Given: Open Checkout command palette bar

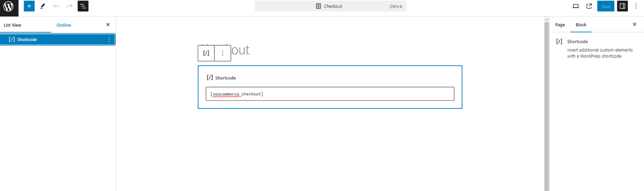Looking at the screenshot, I should point(331,7).
